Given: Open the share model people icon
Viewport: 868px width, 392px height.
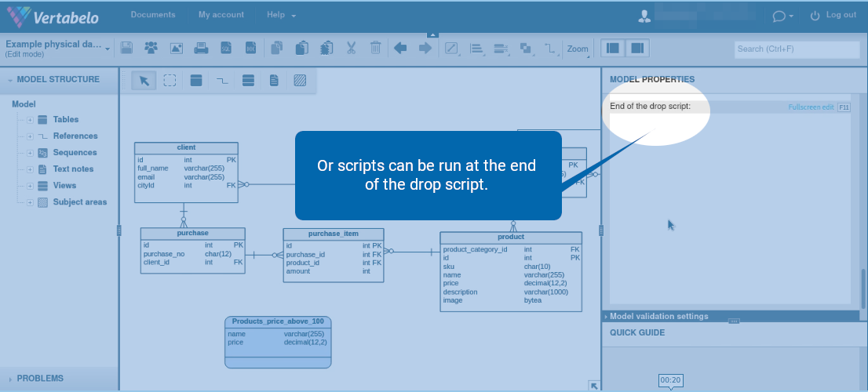Looking at the screenshot, I should coord(151,48).
